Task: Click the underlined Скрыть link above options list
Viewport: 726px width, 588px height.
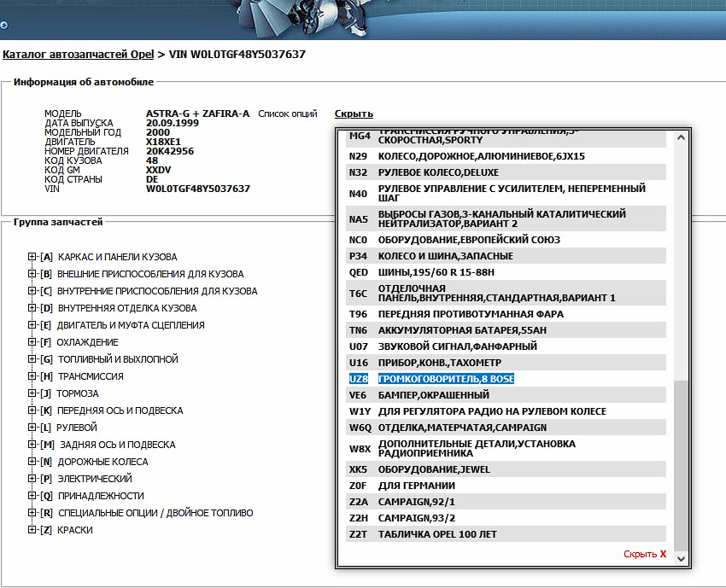Action: [354, 114]
